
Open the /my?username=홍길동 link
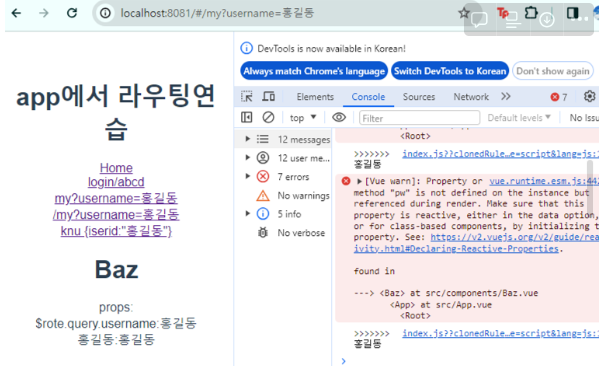(116, 215)
